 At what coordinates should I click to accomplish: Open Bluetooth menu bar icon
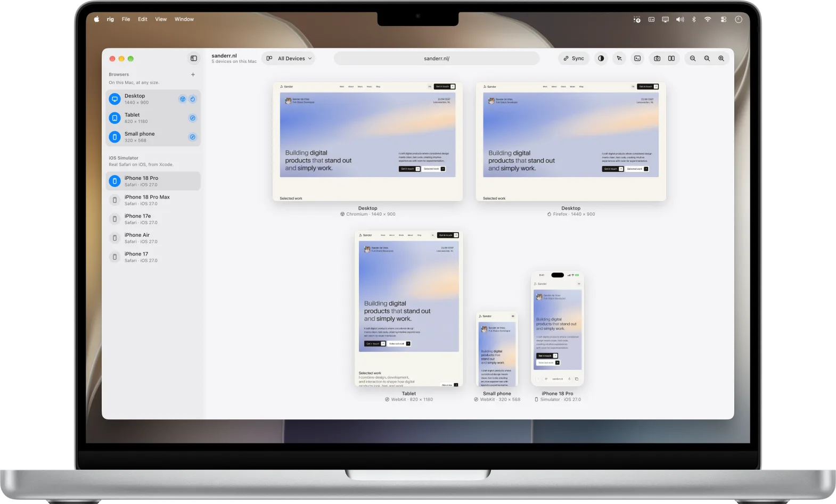694,19
